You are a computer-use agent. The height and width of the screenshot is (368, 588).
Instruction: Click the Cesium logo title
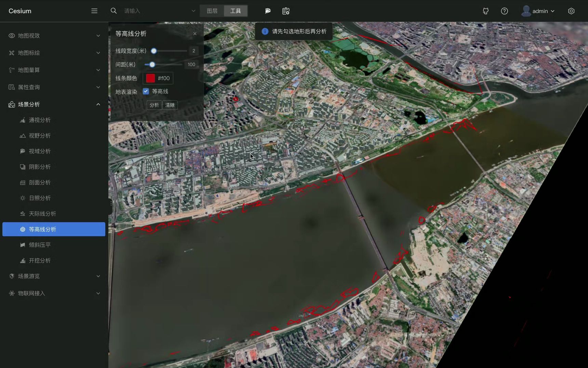(x=20, y=11)
